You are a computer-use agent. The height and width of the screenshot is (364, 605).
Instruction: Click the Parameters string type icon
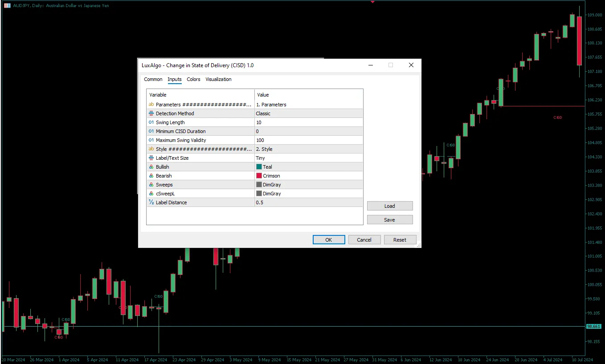[x=151, y=105]
